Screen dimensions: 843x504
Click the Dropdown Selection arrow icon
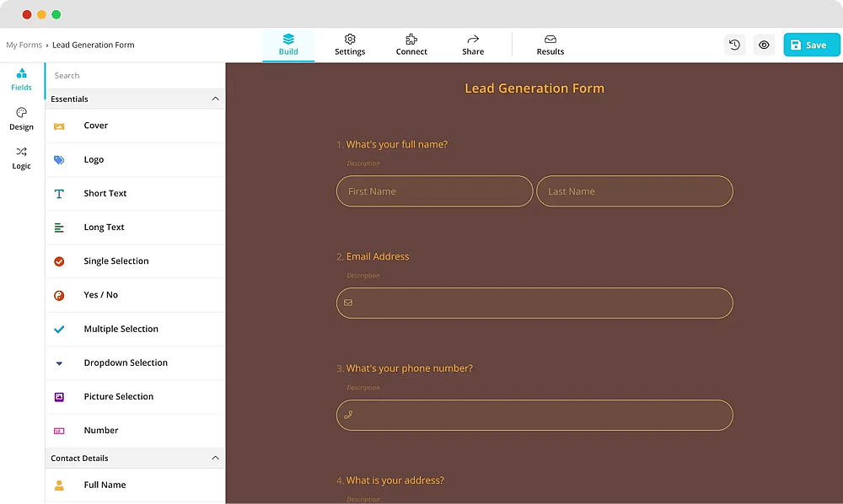click(59, 363)
